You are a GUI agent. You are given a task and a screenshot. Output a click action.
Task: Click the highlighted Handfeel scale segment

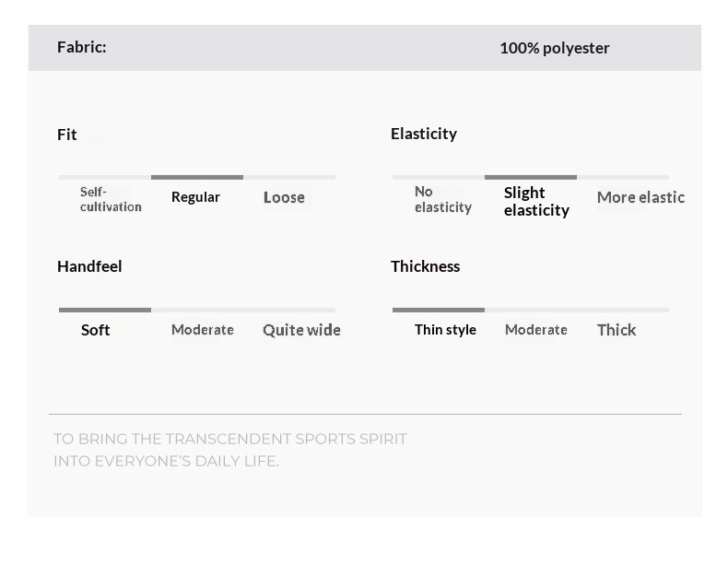point(105,310)
